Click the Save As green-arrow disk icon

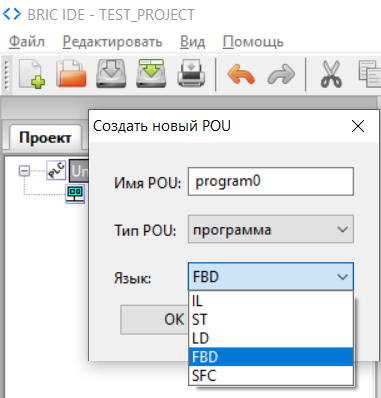click(x=151, y=74)
